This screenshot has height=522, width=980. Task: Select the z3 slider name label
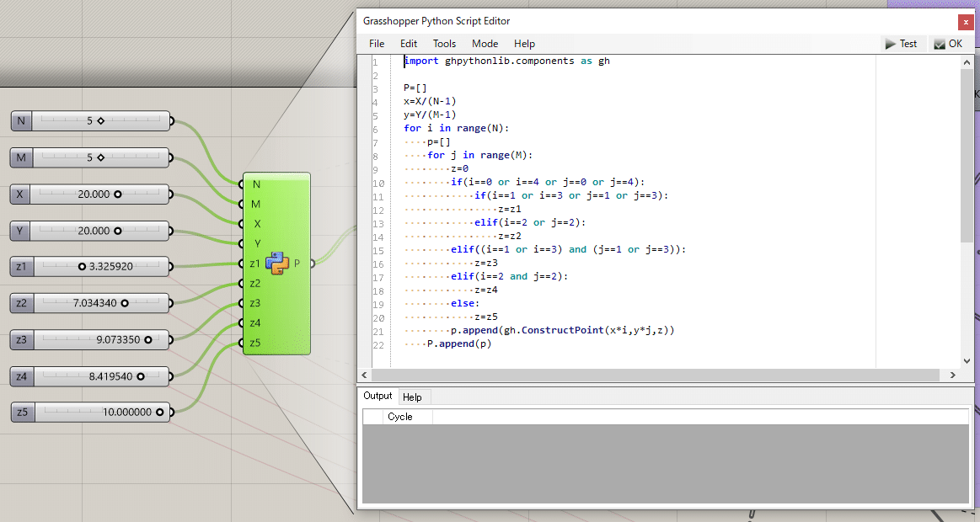point(22,340)
